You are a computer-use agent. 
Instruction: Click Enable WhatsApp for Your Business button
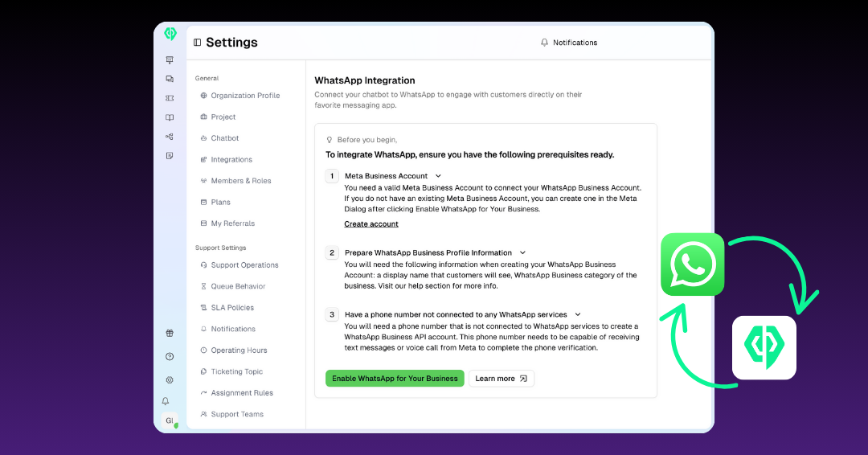tap(395, 379)
